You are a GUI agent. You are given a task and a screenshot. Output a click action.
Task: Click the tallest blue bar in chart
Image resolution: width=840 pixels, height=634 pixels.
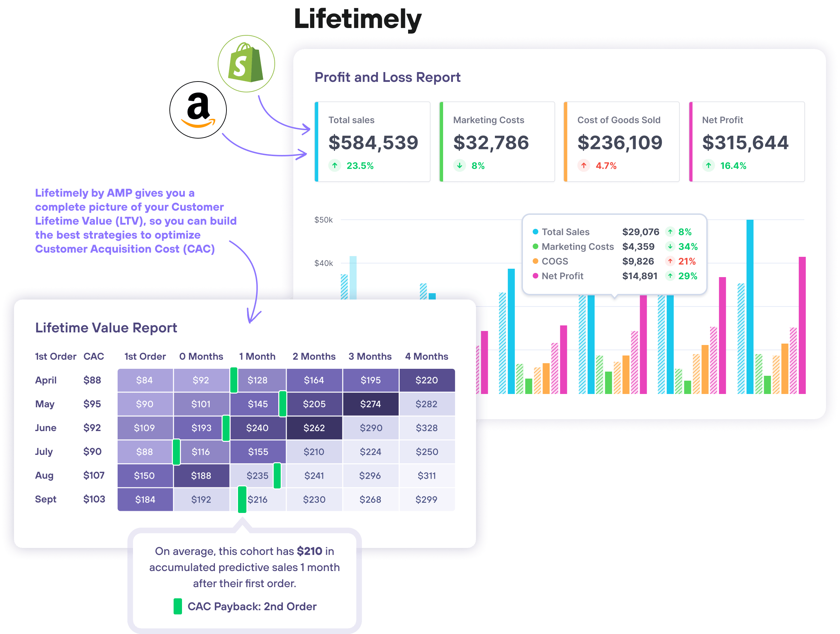tap(750, 307)
